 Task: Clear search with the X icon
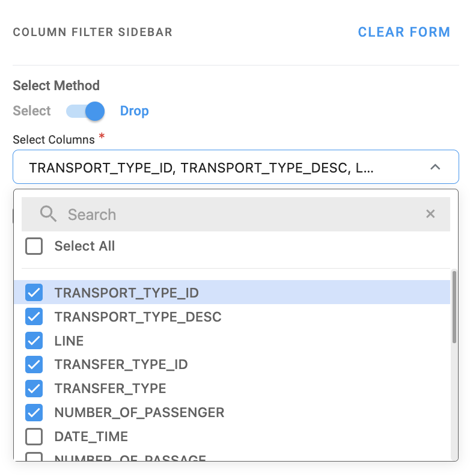point(430,214)
